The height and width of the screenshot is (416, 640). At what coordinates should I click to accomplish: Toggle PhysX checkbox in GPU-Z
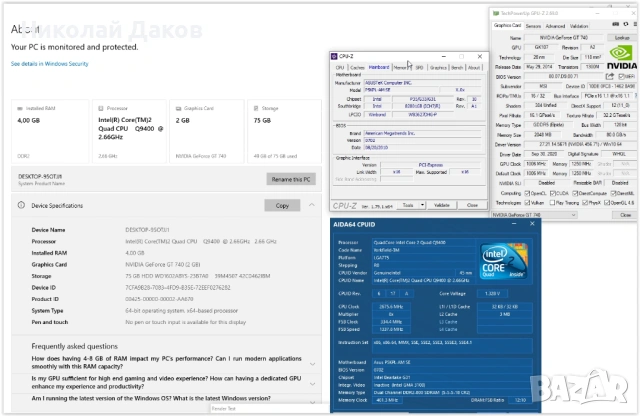pyautogui.click(x=585, y=202)
